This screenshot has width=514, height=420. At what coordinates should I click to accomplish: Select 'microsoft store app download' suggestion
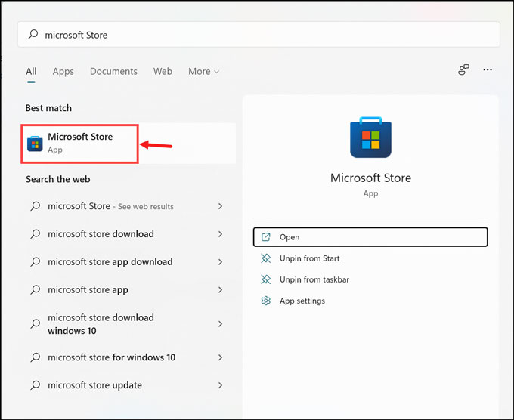pyautogui.click(x=128, y=262)
